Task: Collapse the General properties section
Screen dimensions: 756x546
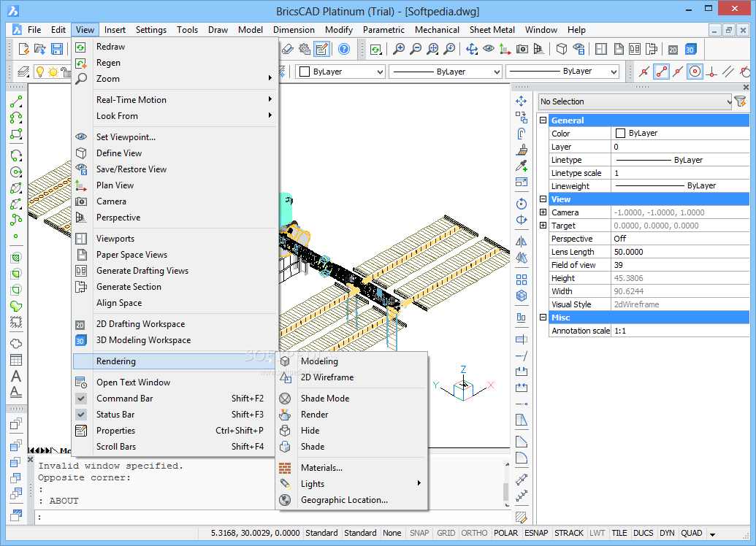Action: pos(543,120)
